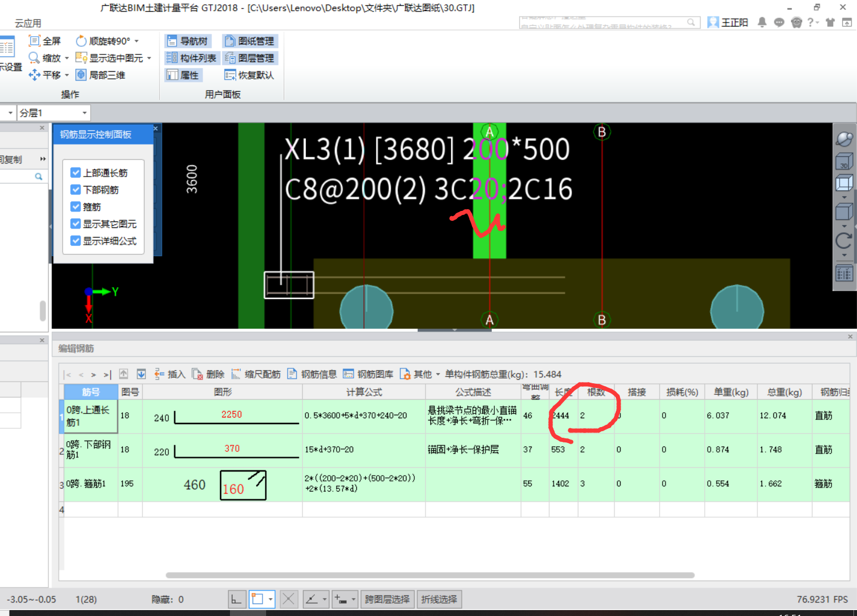Click the user avatar for 王正阳

[x=713, y=23]
